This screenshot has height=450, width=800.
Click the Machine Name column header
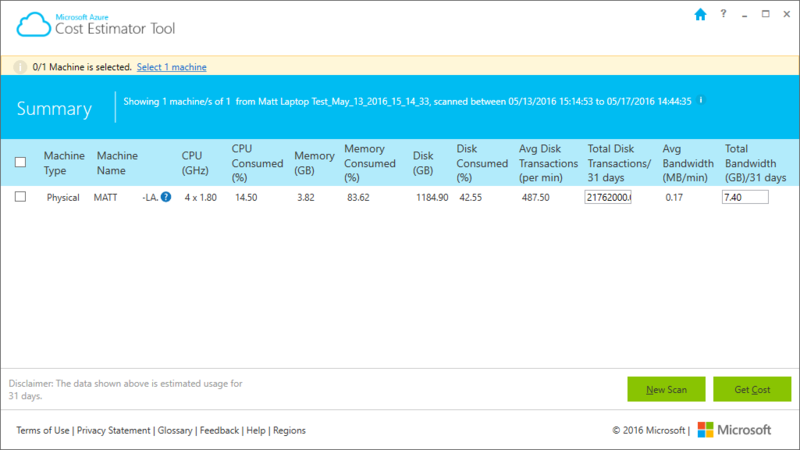(117, 163)
